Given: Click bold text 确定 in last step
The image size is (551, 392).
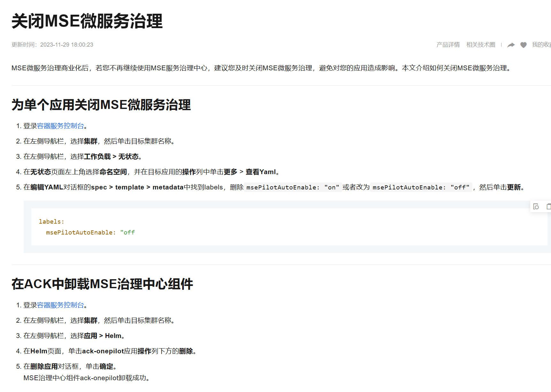Looking at the screenshot, I should (106, 366).
